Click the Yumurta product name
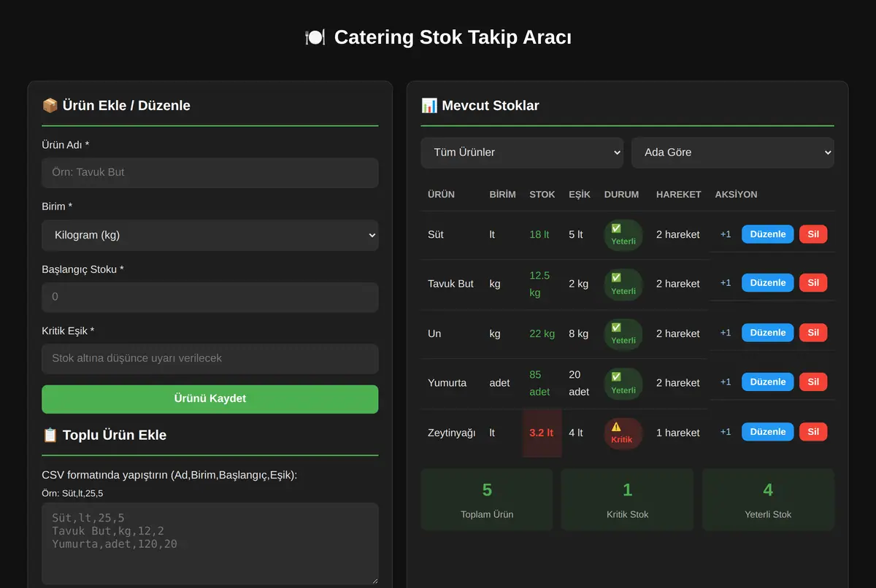Image resolution: width=876 pixels, height=588 pixels. tap(447, 383)
